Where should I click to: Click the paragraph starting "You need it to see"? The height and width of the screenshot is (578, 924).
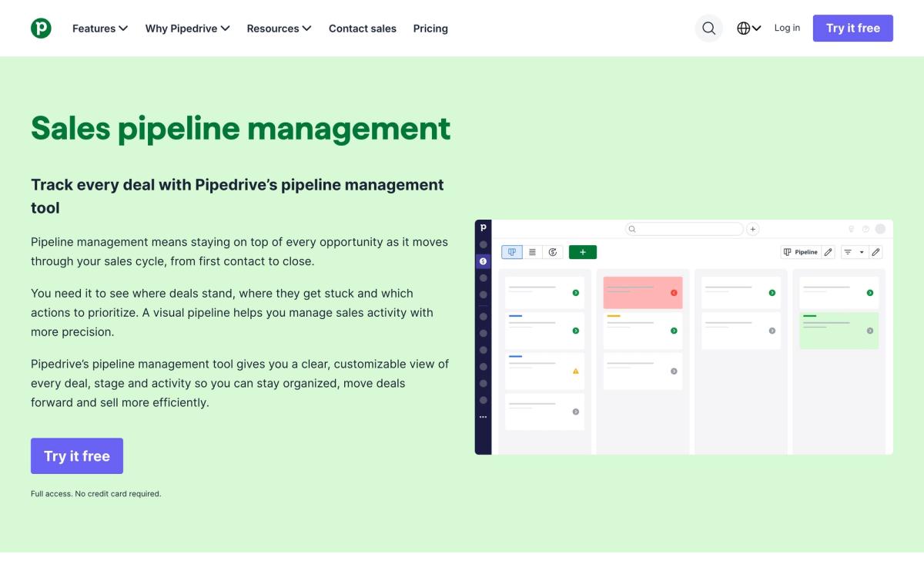[x=232, y=313]
